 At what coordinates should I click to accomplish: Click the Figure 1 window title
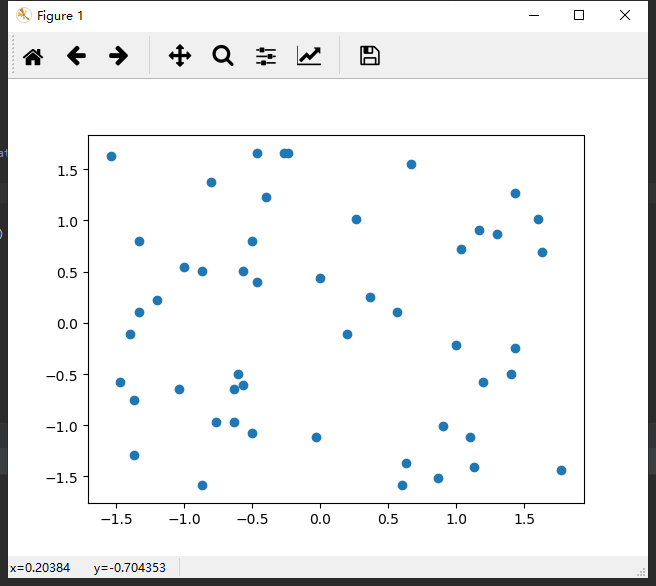point(60,16)
